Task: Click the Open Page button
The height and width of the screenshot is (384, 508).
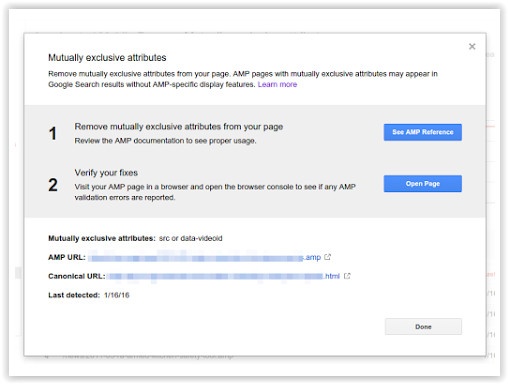Action: click(422, 183)
